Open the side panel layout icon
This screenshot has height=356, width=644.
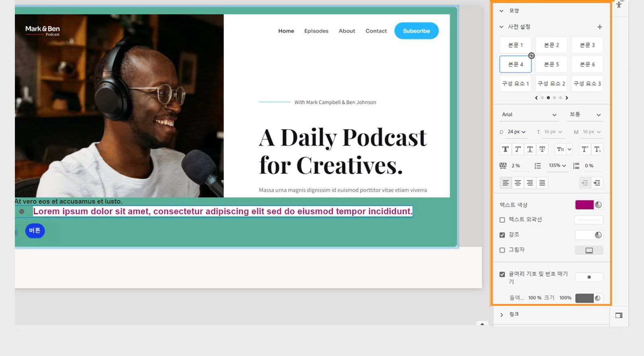[619, 315]
